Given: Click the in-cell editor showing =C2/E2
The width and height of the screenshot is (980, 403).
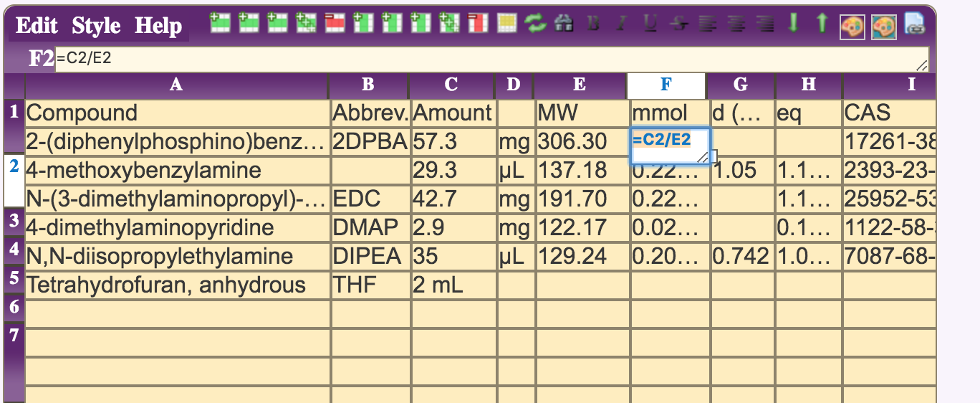Looking at the screenshot, I should (670, 146).
